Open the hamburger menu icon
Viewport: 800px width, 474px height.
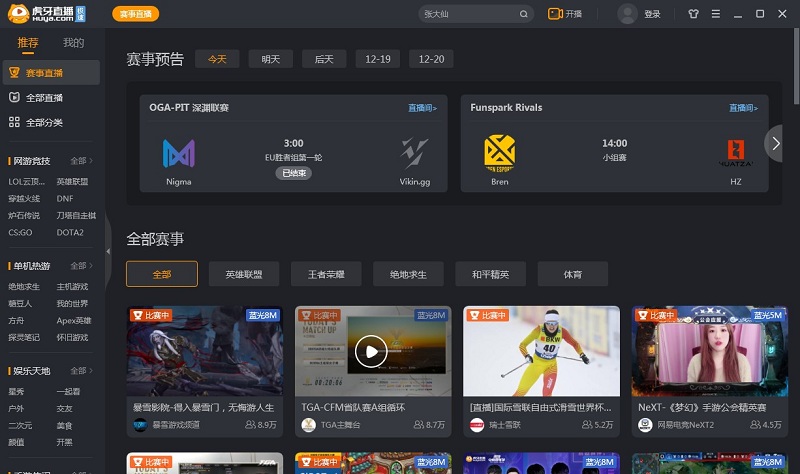[716, 14]
